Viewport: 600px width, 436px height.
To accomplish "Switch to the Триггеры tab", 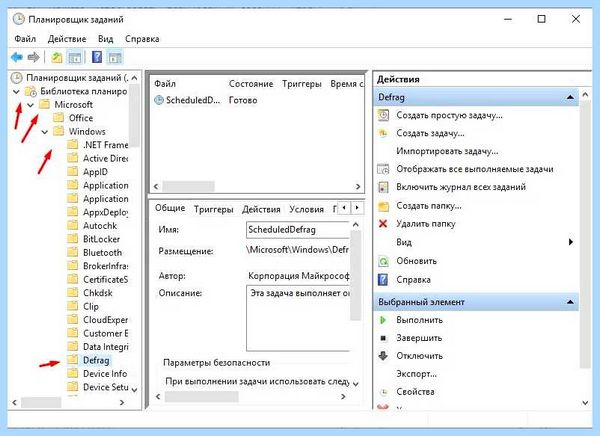I will click(x=214, y=209).
